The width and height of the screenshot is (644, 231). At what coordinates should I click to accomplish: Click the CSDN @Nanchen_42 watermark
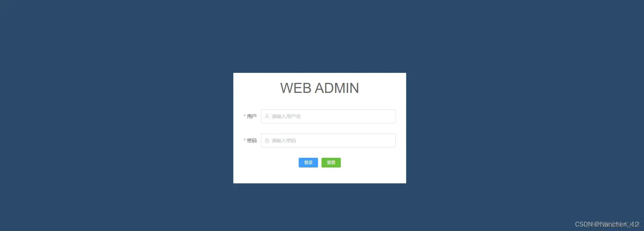(x=607, y=224)
